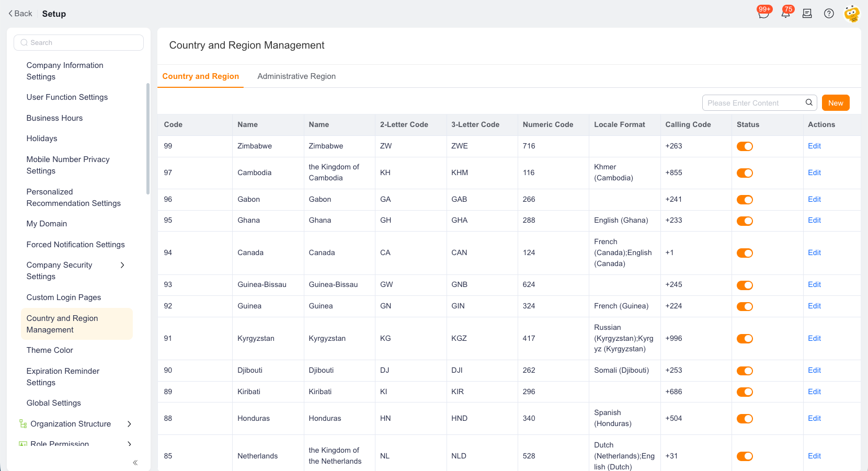Open Forced Notification Settings
The image size is (868, 471).
76,245
